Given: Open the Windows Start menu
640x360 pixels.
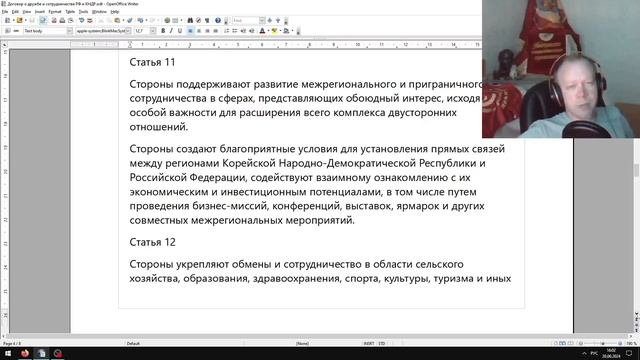Looking at the screenshot, I should point(8,353).
